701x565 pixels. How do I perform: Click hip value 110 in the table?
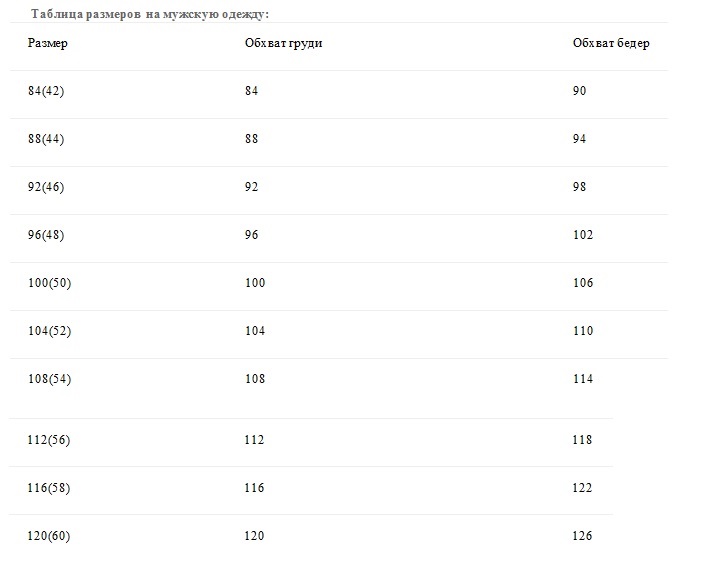pyautogui.click(x=583, y=331)
